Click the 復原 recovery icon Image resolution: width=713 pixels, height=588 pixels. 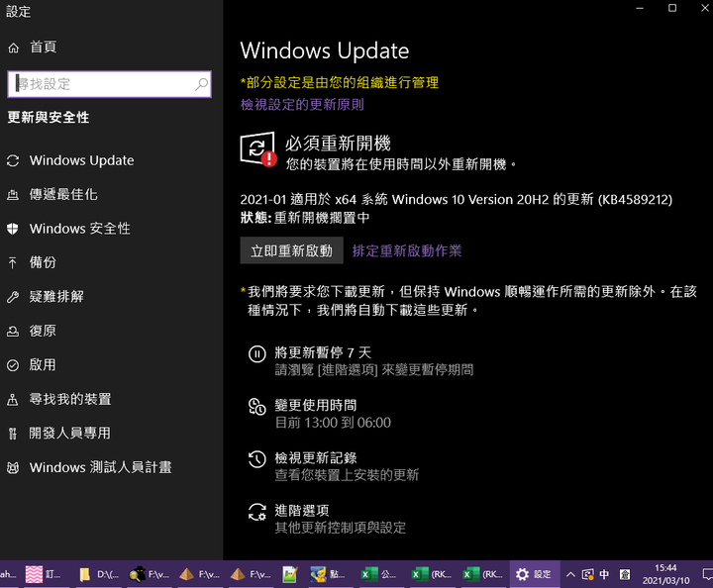[13, 332]
